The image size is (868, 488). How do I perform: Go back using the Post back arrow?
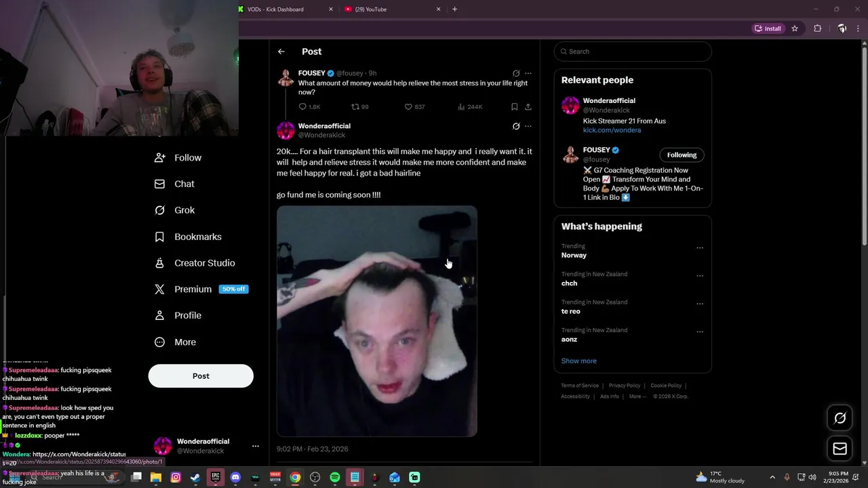point(281,52)
